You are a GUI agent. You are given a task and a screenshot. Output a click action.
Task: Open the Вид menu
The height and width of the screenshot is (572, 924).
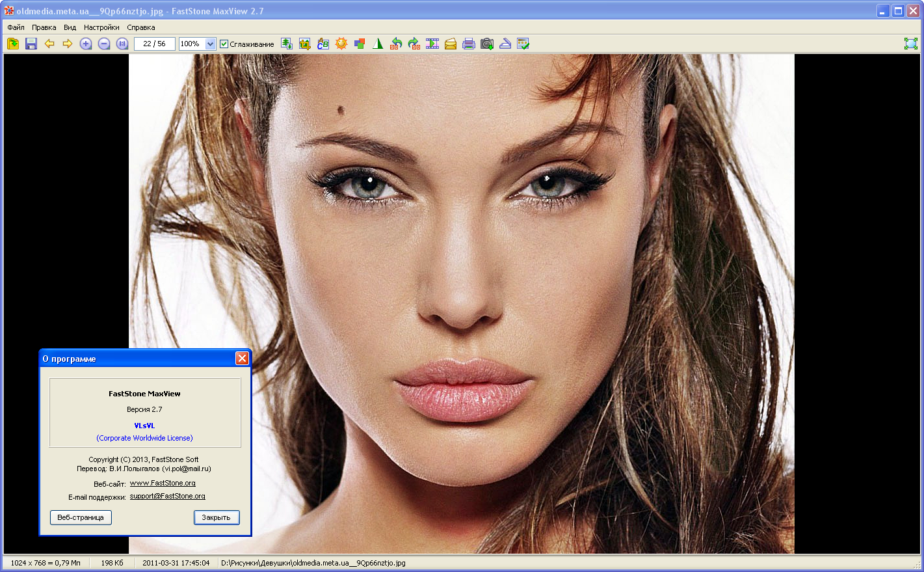[70, 27]
